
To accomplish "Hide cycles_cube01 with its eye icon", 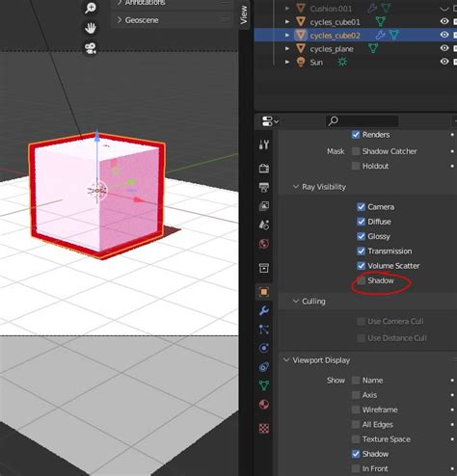I will 444,21.
